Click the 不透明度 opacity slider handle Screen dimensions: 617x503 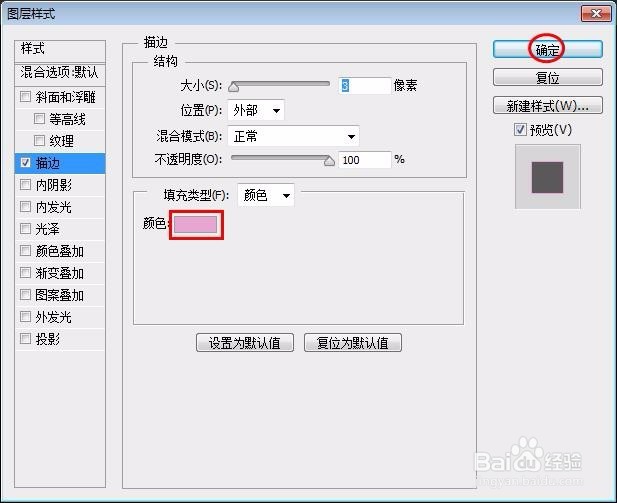[x=329, y=161]
